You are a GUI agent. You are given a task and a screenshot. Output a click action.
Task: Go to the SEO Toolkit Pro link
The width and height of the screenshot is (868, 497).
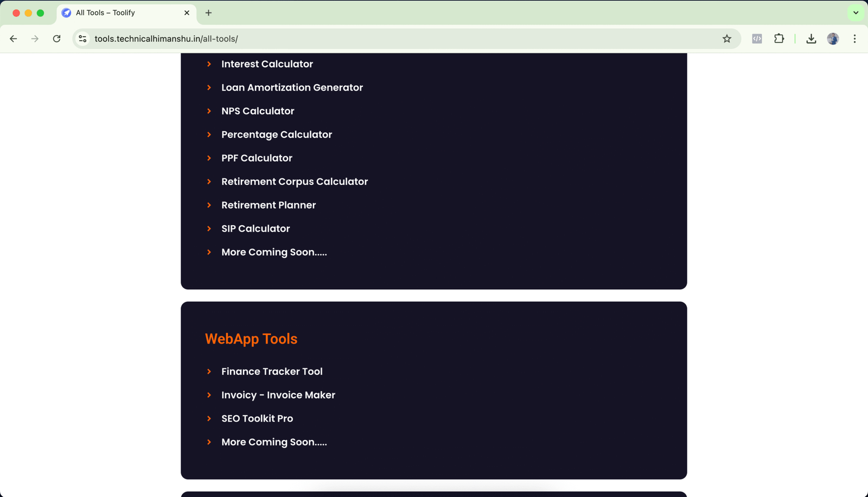[x=257, y=418]
